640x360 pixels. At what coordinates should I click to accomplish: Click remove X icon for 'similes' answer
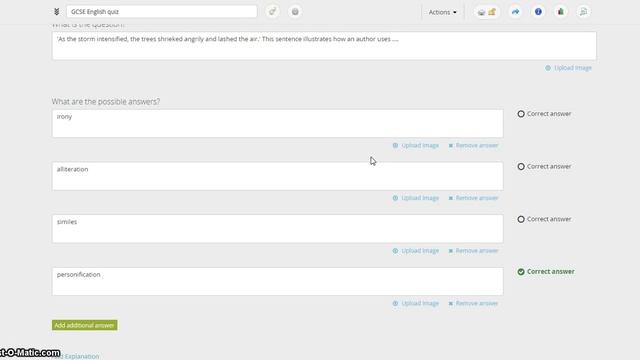(451, 251)
